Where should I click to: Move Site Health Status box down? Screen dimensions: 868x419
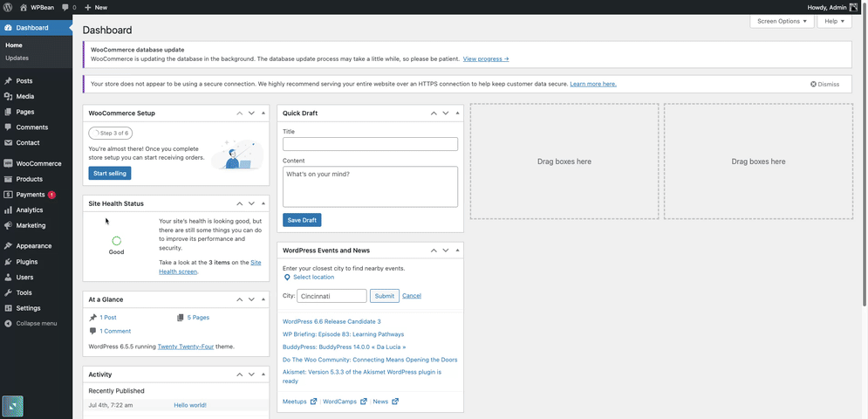pyautogui.click(x=251, y=203)
